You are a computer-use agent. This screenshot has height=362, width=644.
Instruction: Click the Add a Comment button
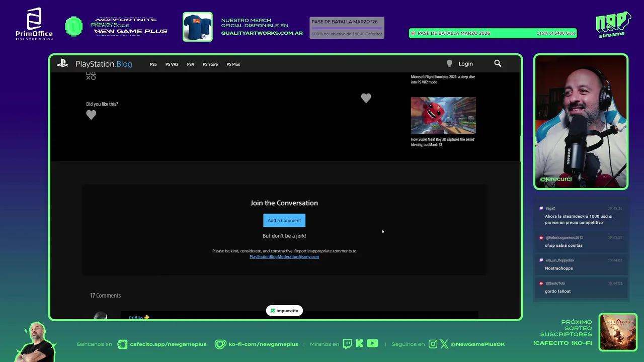tap(284, 220)
